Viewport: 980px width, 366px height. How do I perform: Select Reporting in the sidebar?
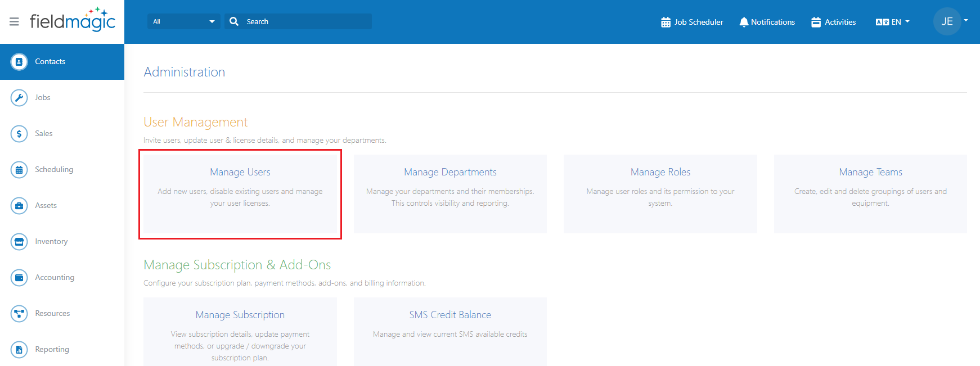coord(62,350)
